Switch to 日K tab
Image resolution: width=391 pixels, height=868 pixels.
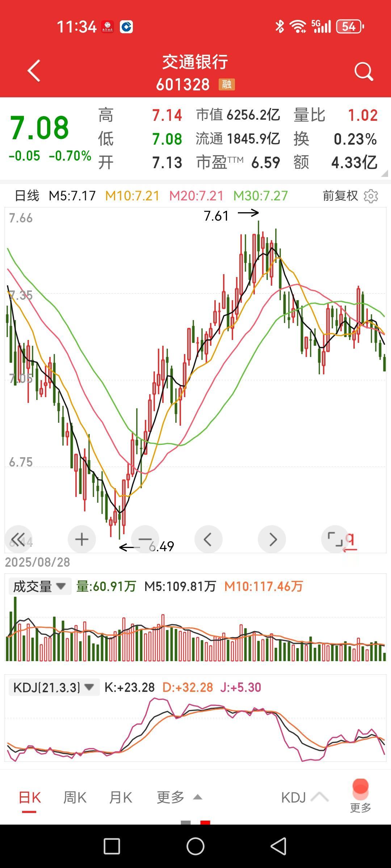point(30,797)
